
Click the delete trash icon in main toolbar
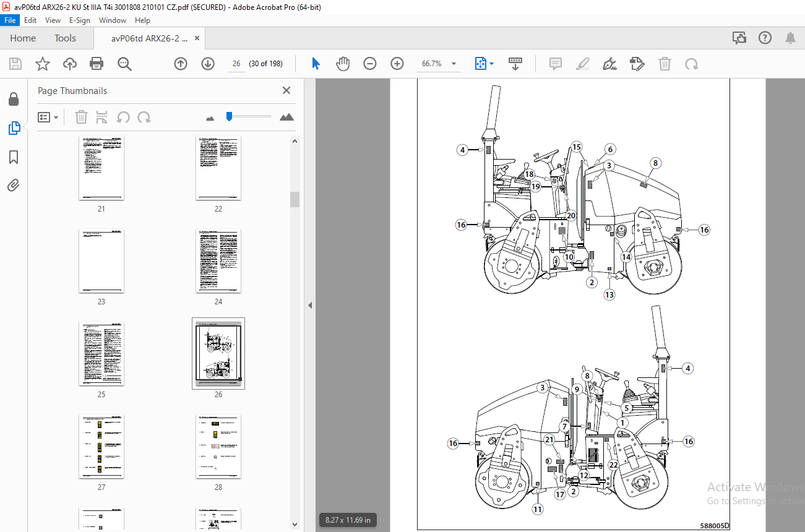point(665,64)
